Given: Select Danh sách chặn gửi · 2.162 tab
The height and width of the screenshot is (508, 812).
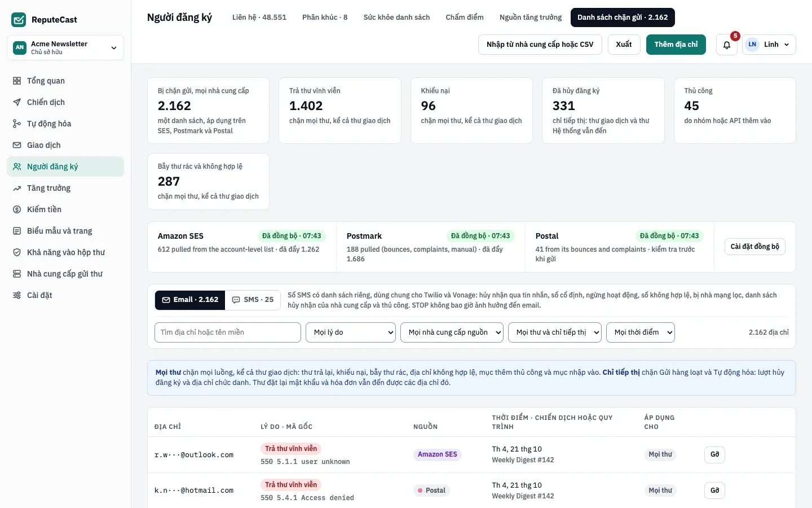Looking at the screenshot, I should [x=623, y=17].
